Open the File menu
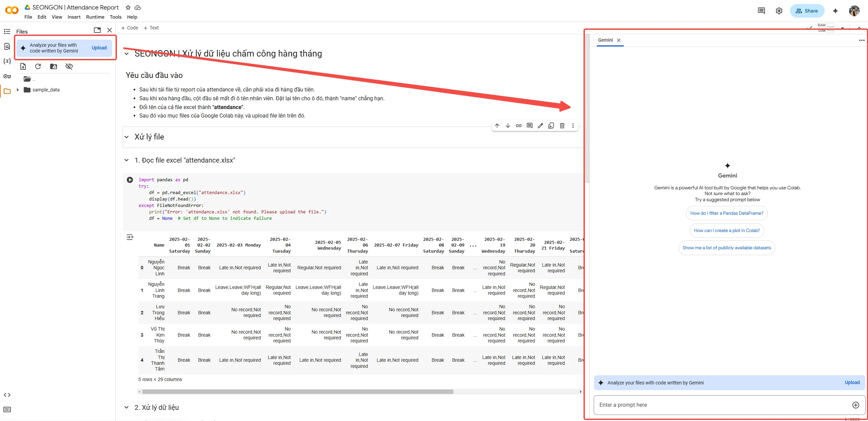Screen dimensions: 868x421 click(x=28, y=17)
